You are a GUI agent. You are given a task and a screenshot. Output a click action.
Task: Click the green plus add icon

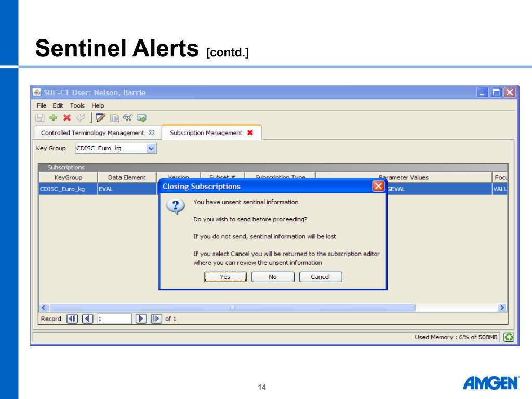(x=54, y=118)
